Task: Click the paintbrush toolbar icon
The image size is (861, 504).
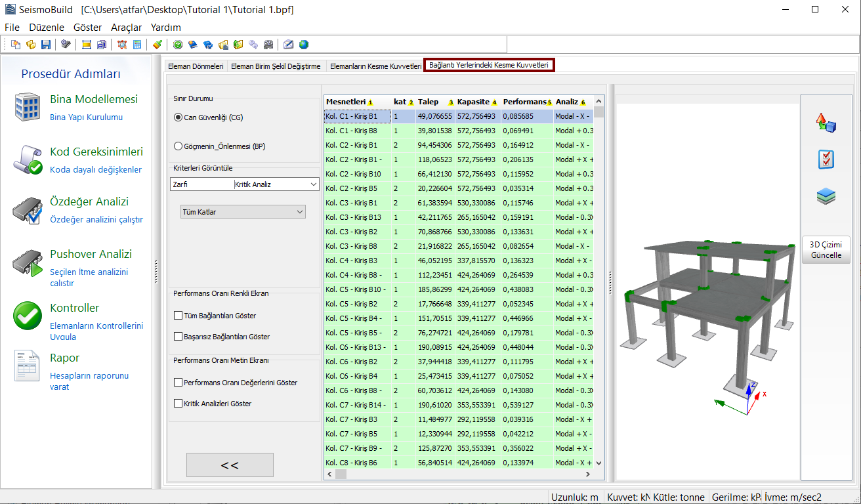Action: [157, 45]
